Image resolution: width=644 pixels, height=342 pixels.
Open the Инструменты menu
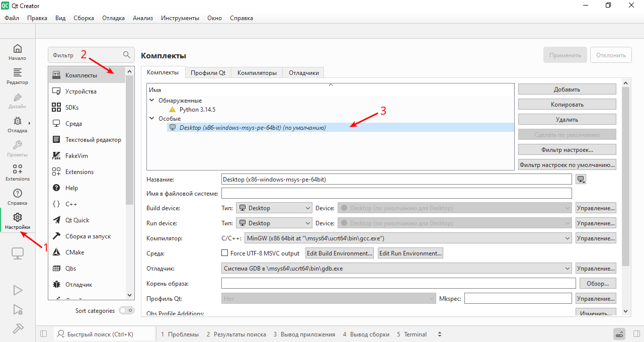[x=180, y=18]
